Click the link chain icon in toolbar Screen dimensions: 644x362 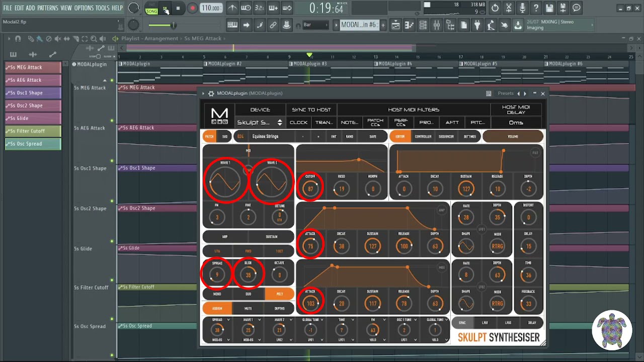273,25
